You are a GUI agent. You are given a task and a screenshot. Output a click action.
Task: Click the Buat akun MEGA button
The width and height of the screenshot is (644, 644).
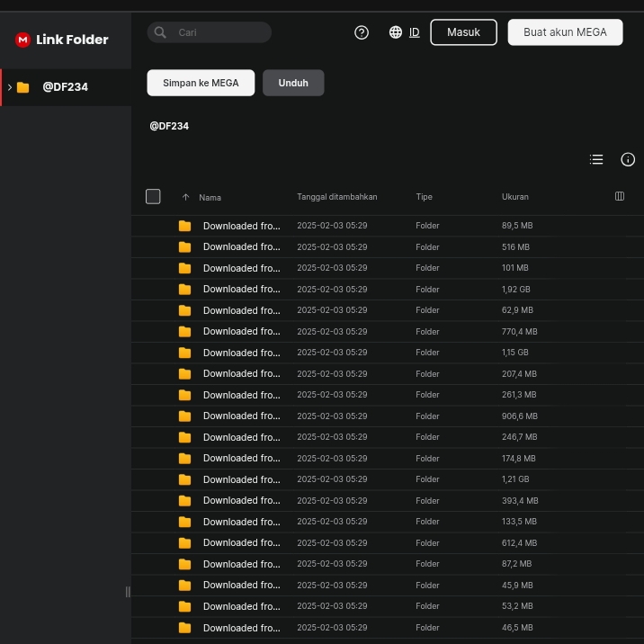tap(565, 32)
